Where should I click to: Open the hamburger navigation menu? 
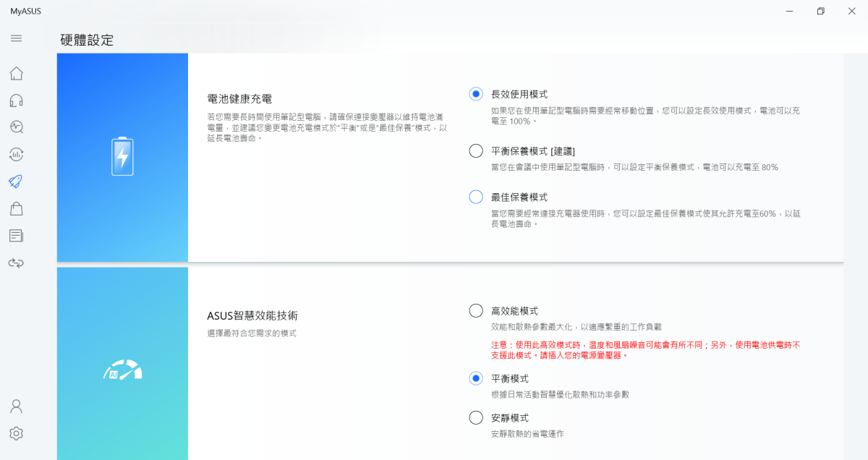[x=16, y=38]
